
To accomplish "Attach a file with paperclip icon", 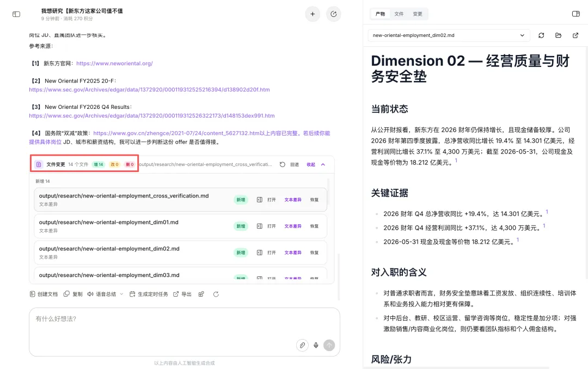I will [x=302, y=345].
